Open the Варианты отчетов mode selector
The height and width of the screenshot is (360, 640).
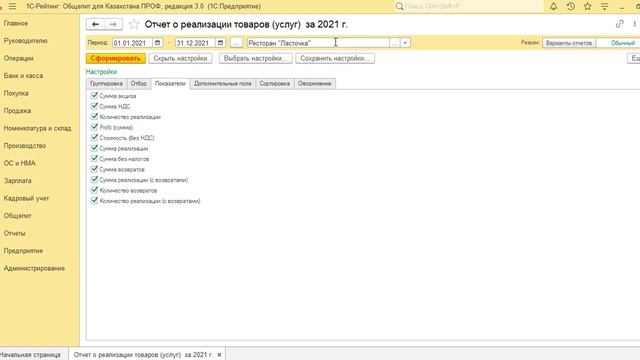569,42
